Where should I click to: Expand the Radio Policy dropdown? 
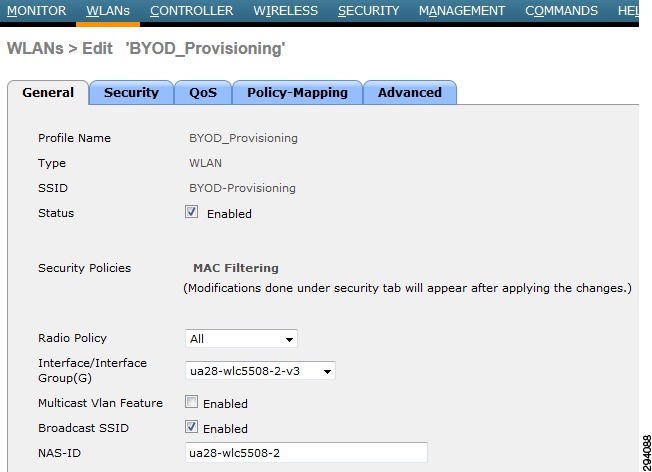(241, 339)
